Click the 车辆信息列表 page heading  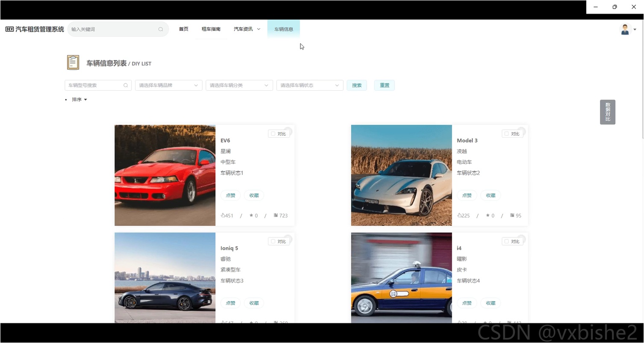click(107, 63)
